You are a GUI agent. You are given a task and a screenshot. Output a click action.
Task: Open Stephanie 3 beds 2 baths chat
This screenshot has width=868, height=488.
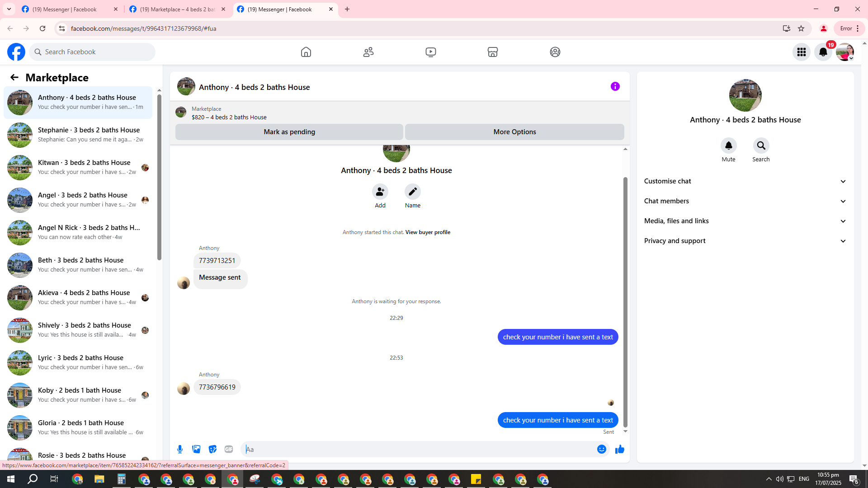(78, 135)
